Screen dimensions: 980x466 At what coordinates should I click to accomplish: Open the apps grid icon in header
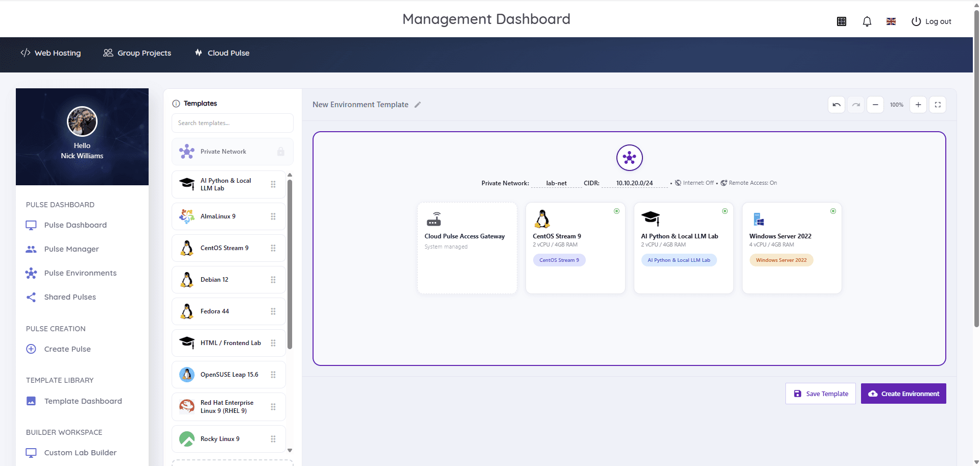click(842, 21)
